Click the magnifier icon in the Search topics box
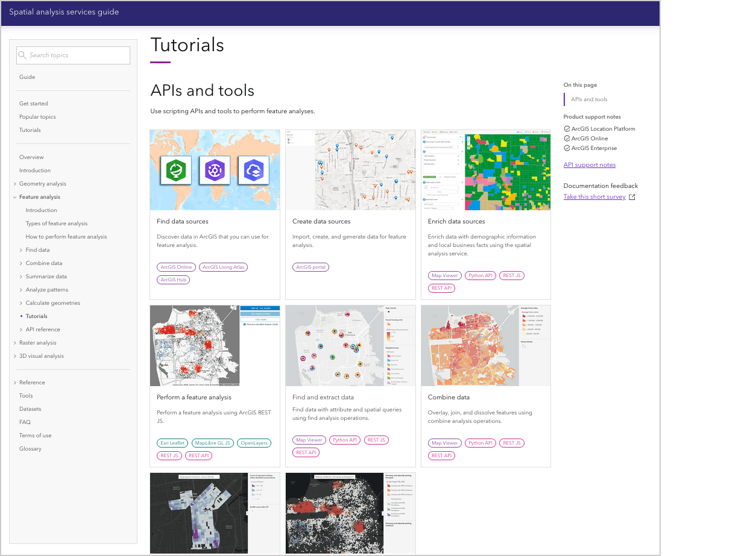Screen dimensions: 756x556 point(23,55)
